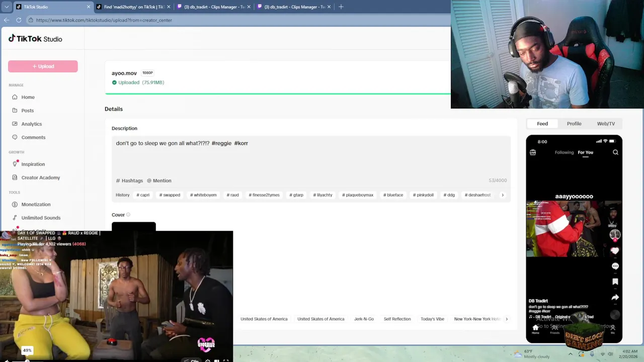Select the #blueface history hashtag
The image size is (644, 362).
(393, 195)
